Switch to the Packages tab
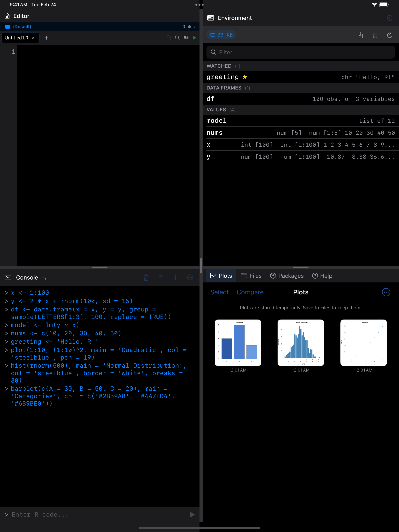Screen dimensions: 399x532 [287, 276]
